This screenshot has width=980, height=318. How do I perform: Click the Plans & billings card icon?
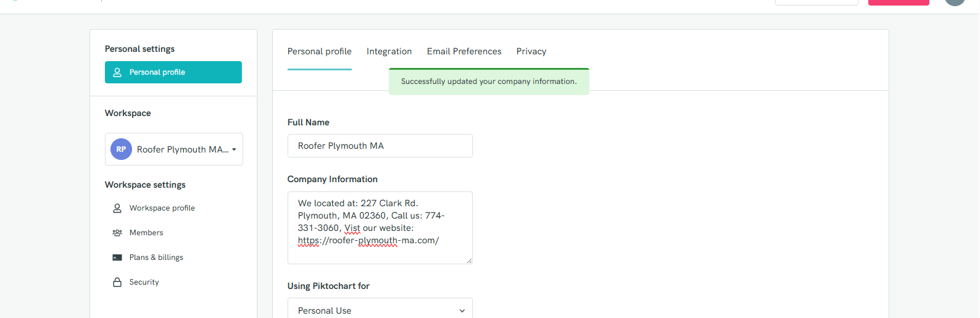[x=117, y=257]
